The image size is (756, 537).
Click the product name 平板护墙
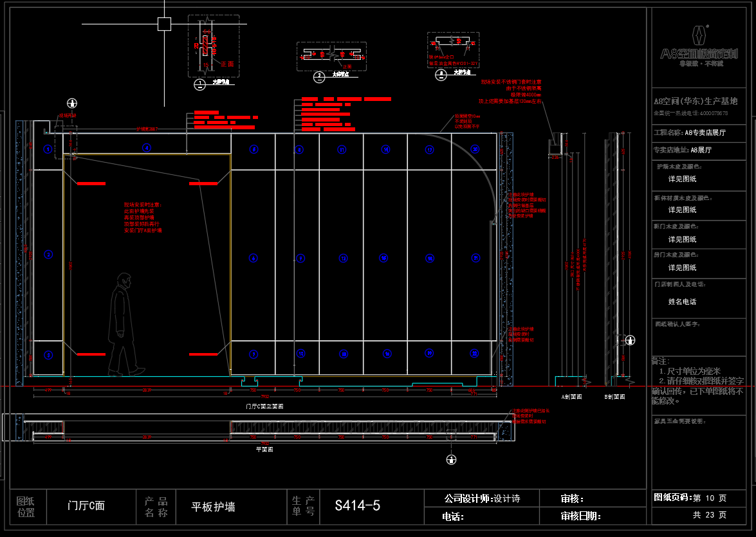pyautogui.click(x=213, y=507)
